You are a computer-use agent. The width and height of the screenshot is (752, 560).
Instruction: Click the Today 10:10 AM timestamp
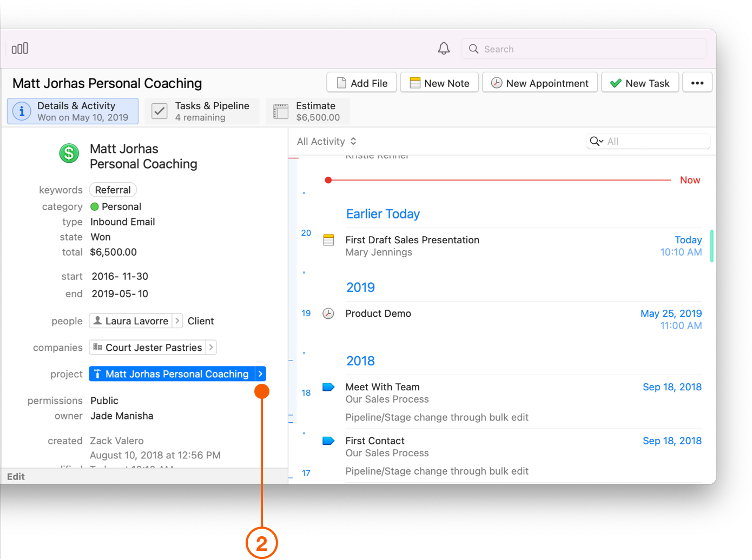[681, 246]
